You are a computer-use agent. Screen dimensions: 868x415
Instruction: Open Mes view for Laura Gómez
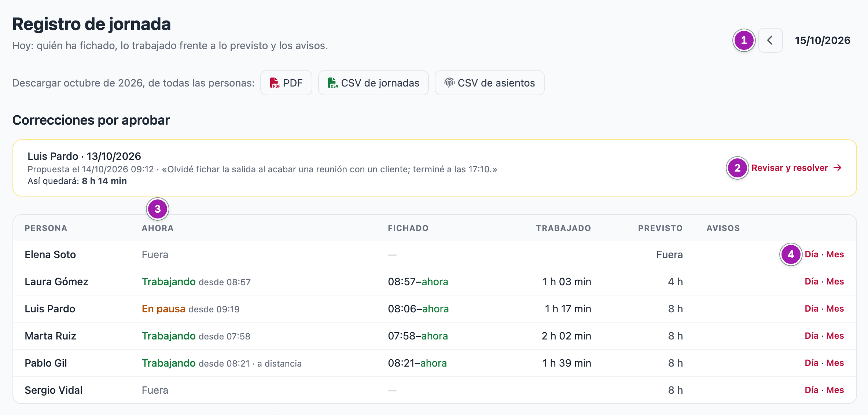(835, 282)
